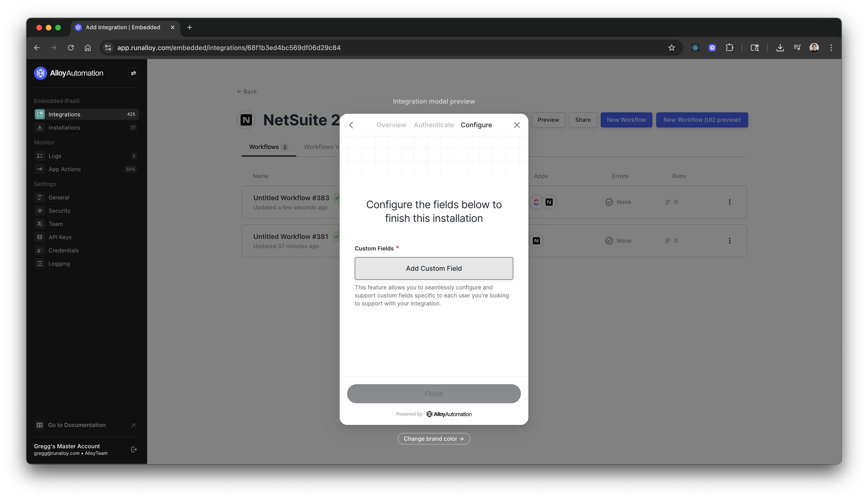Click the back chevron inside the modal
Image resolution: width=868 pixels, height=499 pixels.
point(351,125)
